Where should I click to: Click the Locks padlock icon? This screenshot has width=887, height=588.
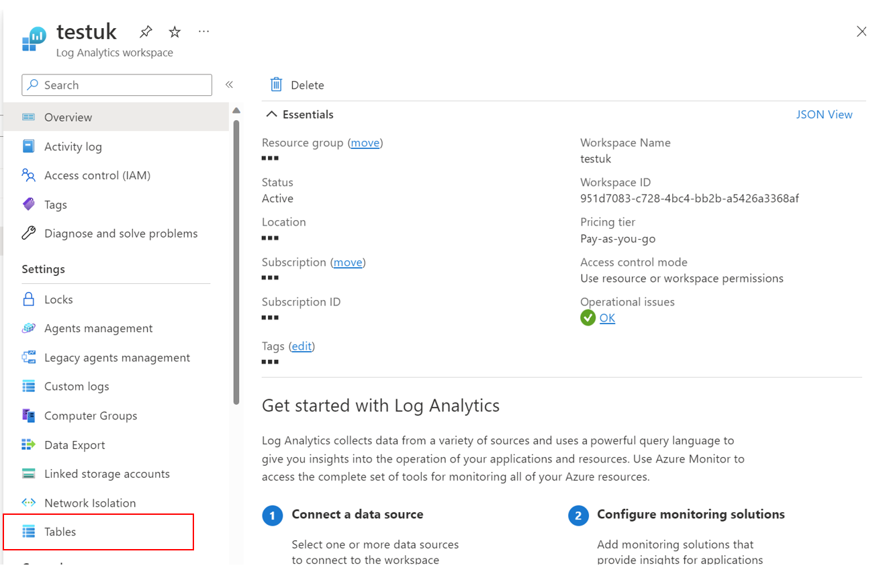pos(28,299)
